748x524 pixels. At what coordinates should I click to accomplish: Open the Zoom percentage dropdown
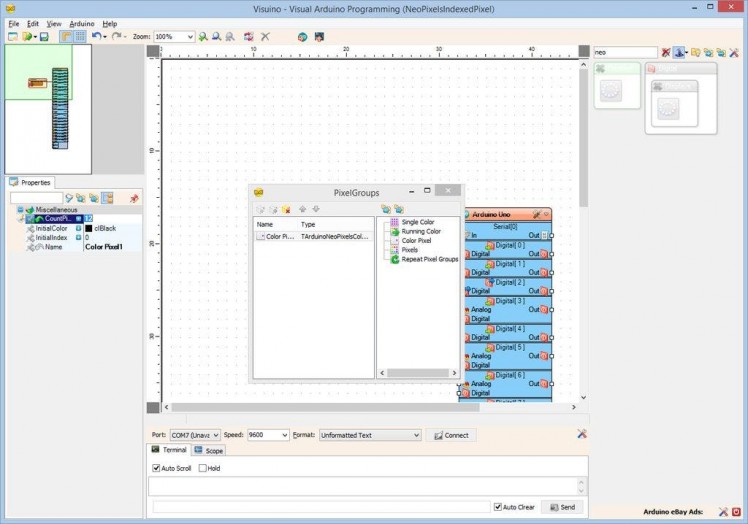(189, 37)
